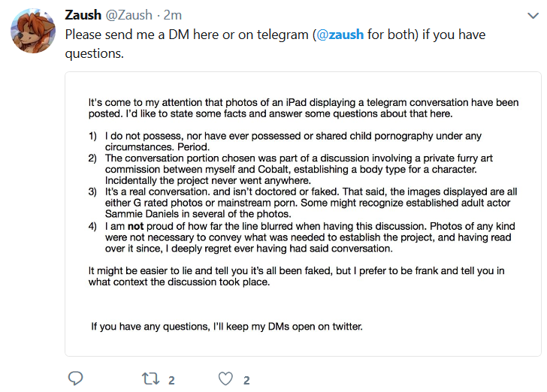Open Zaush's profile avatar picture

pyautogui.click(x=33, y=31)
